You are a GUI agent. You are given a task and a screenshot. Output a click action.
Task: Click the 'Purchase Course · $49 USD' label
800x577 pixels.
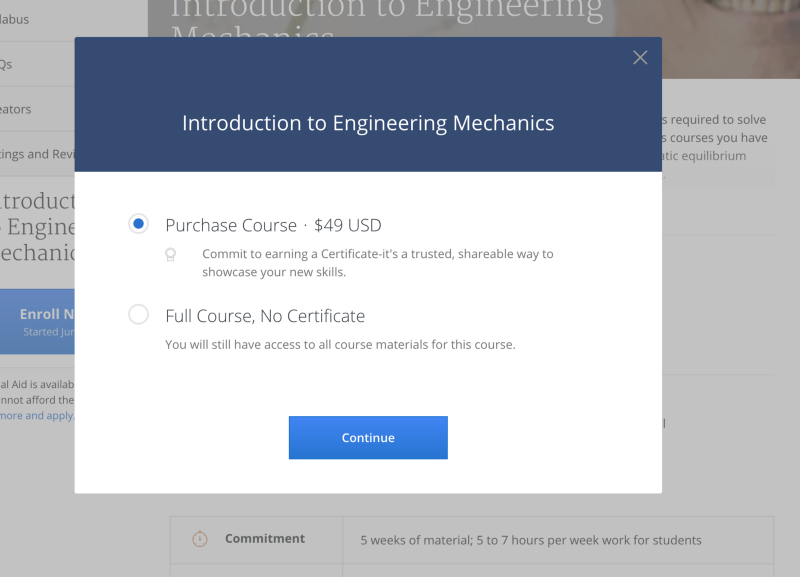tap(273, 225)
